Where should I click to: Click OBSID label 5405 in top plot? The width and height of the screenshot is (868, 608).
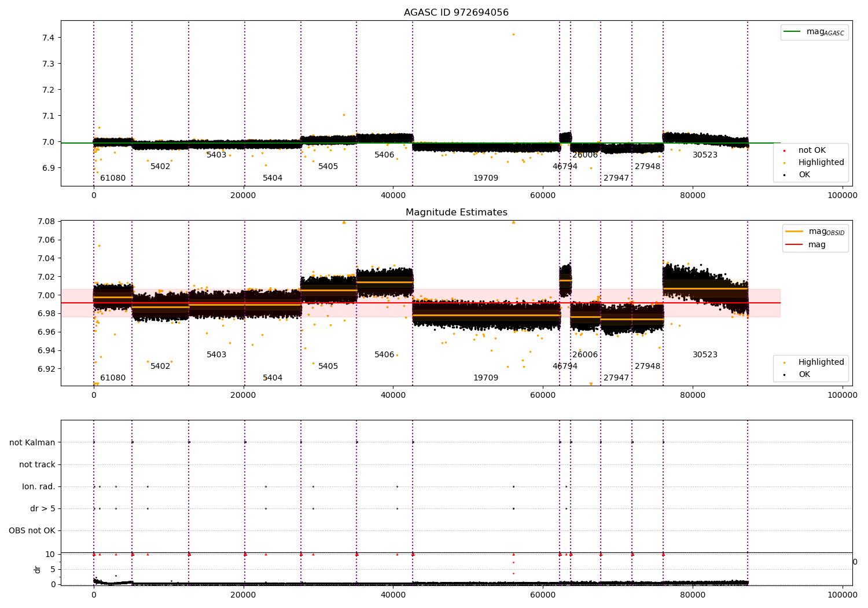click(x=328, y=166)
